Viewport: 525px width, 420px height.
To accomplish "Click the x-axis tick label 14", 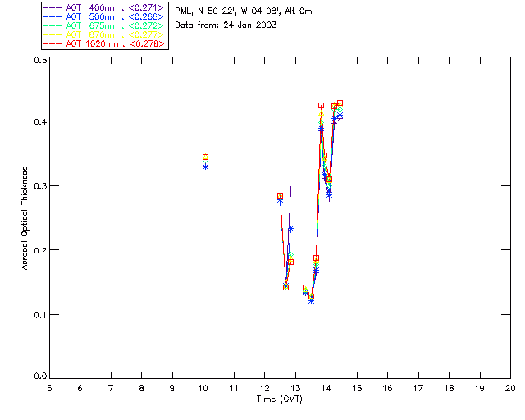I will tap(326, 388).
